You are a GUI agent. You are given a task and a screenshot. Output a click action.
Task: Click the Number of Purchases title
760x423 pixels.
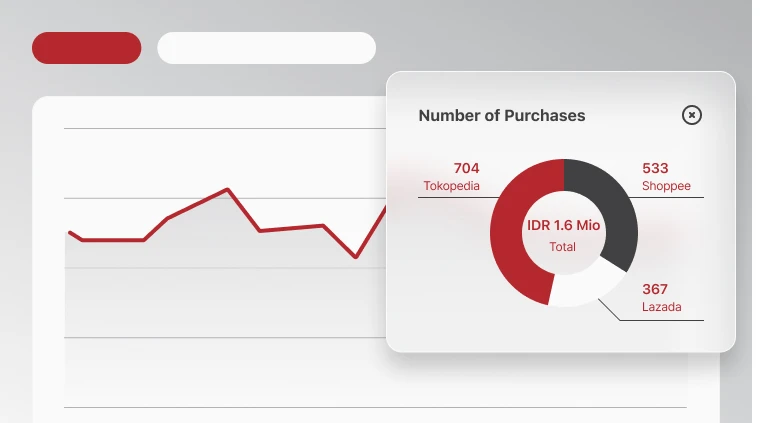502,115
